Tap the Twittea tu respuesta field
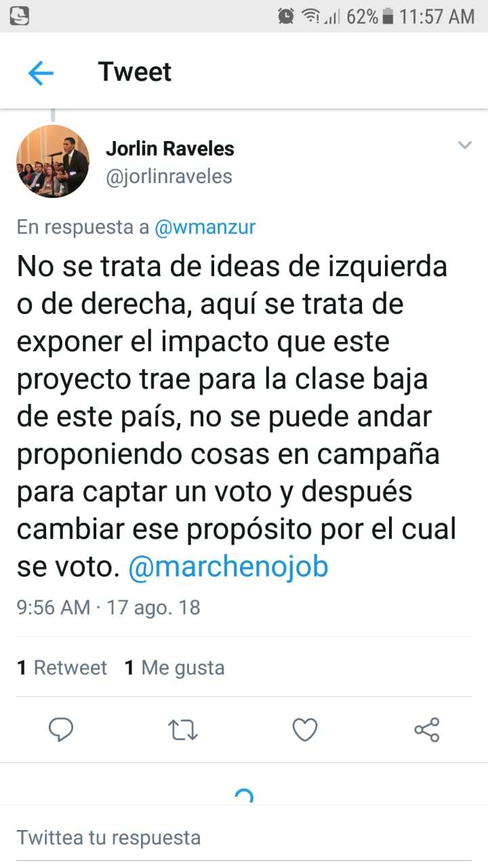 coord(244,837)
